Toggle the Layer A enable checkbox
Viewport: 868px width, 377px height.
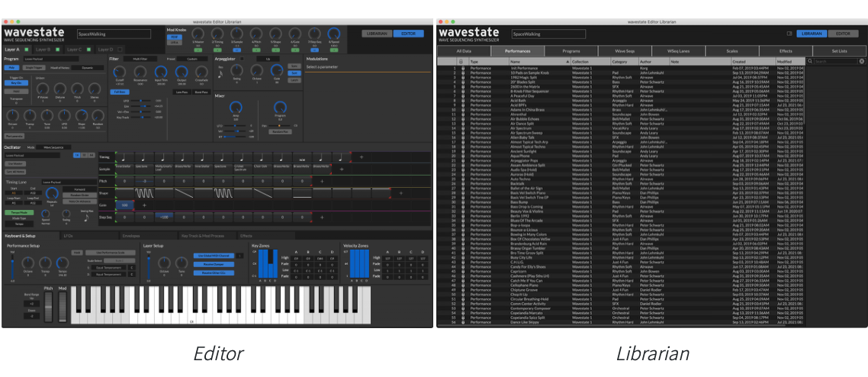pyautogui.click(x=25, y=50)
